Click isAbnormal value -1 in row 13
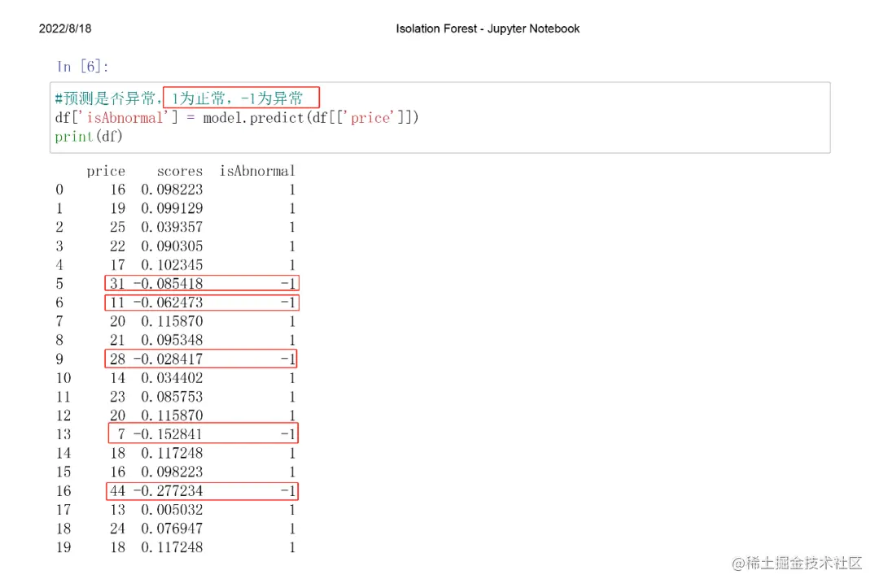Viewport: 879px width, 588px height. click(x=287, y=434)
